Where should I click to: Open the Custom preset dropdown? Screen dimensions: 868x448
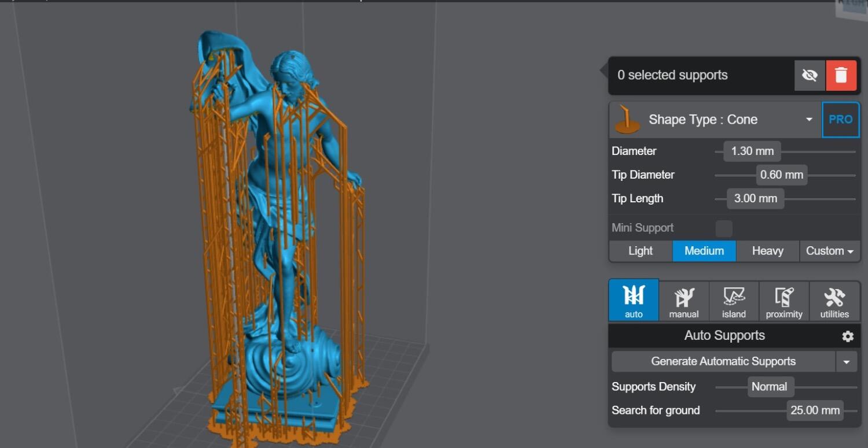click(829, 251)
